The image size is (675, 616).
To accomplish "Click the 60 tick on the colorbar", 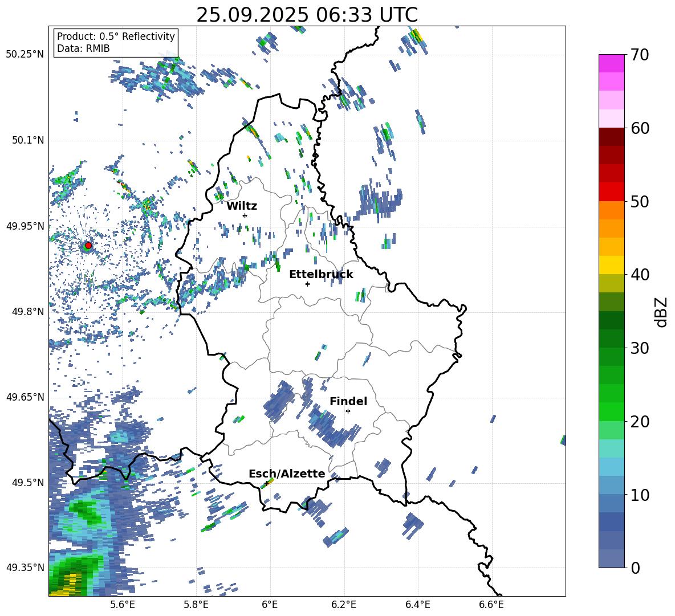I will point(640,128).
